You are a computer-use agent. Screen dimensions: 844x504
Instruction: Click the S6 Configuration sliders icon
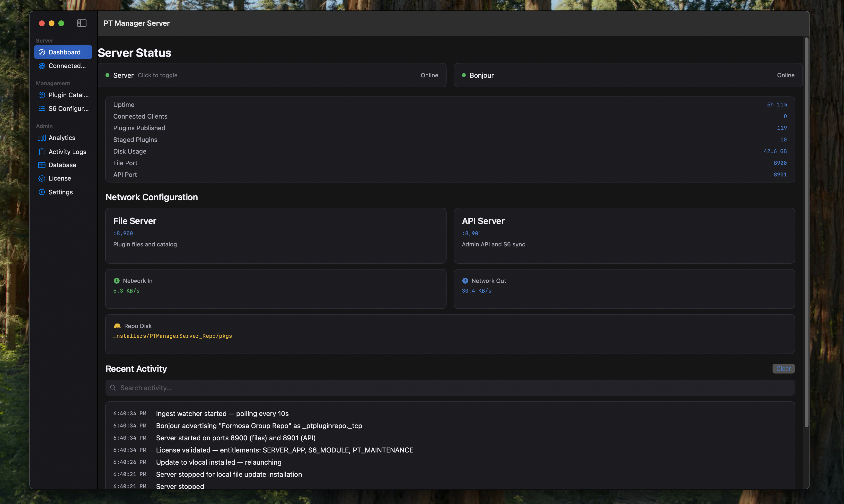[42, 109]
